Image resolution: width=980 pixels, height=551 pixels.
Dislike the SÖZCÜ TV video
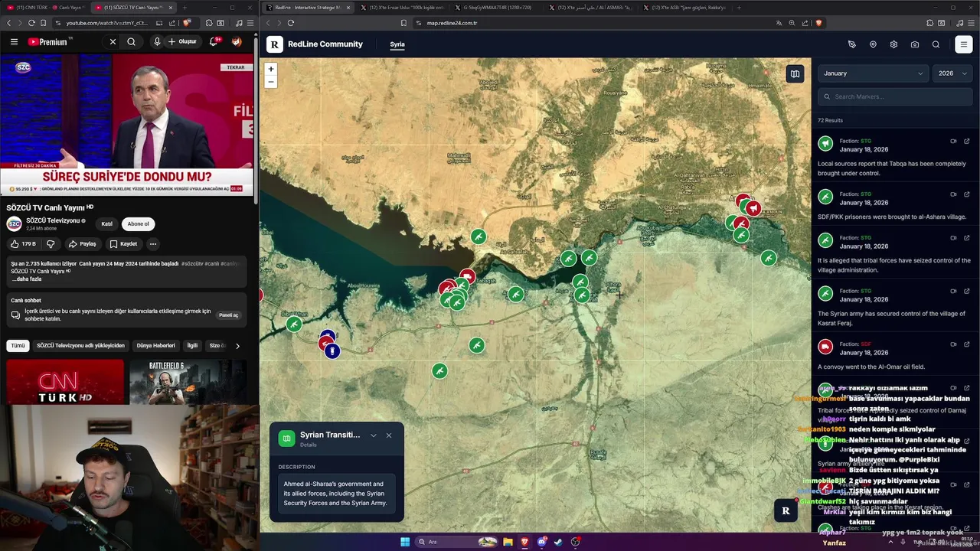(x=51, y=244)
